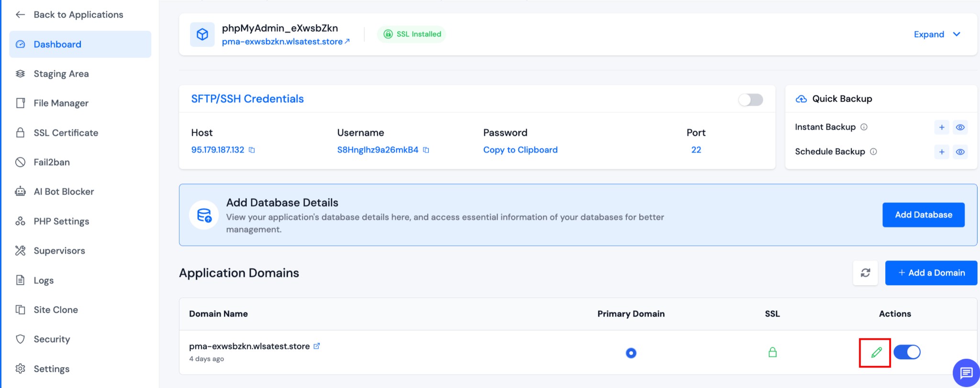Select the Primary Domain radio button

click(631, 353)
